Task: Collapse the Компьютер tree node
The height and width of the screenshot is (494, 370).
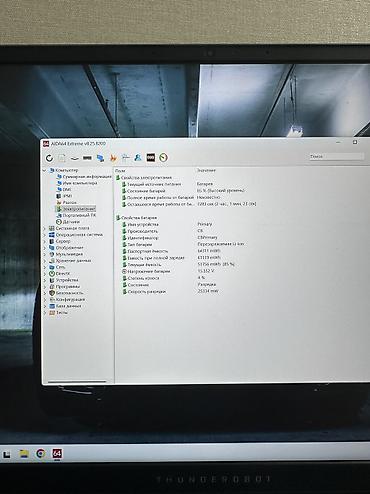Action: (44, 170)
